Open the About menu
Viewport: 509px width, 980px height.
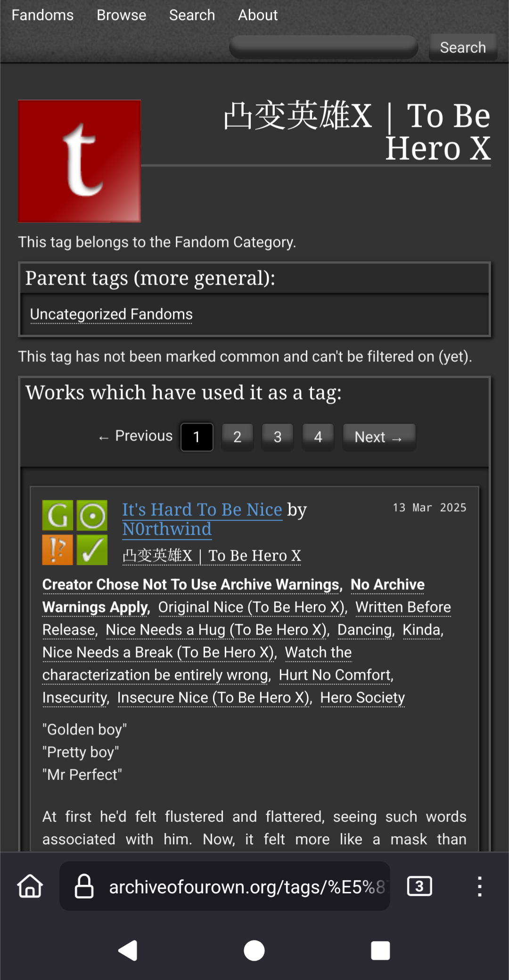pyautogui.click(x=258, y=15)
